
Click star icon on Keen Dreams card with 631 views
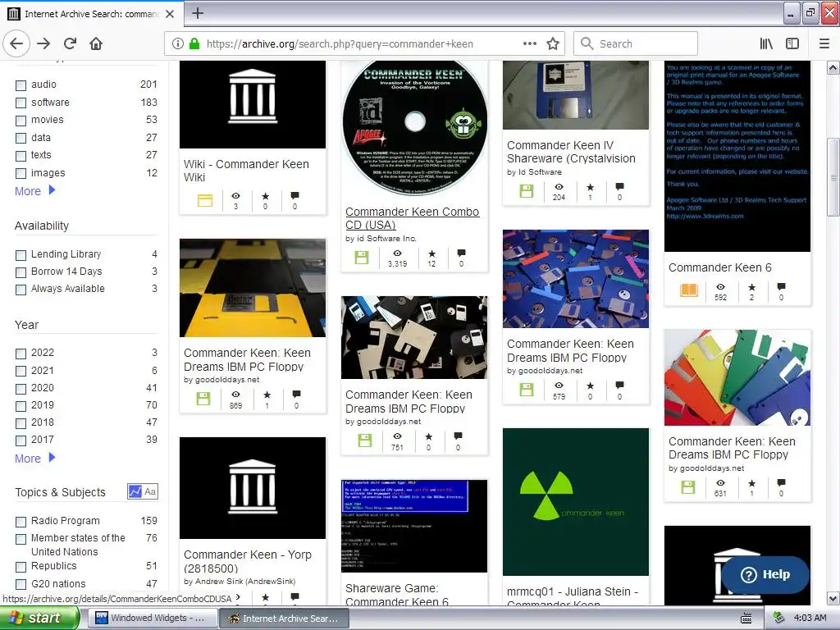[751, 482]
